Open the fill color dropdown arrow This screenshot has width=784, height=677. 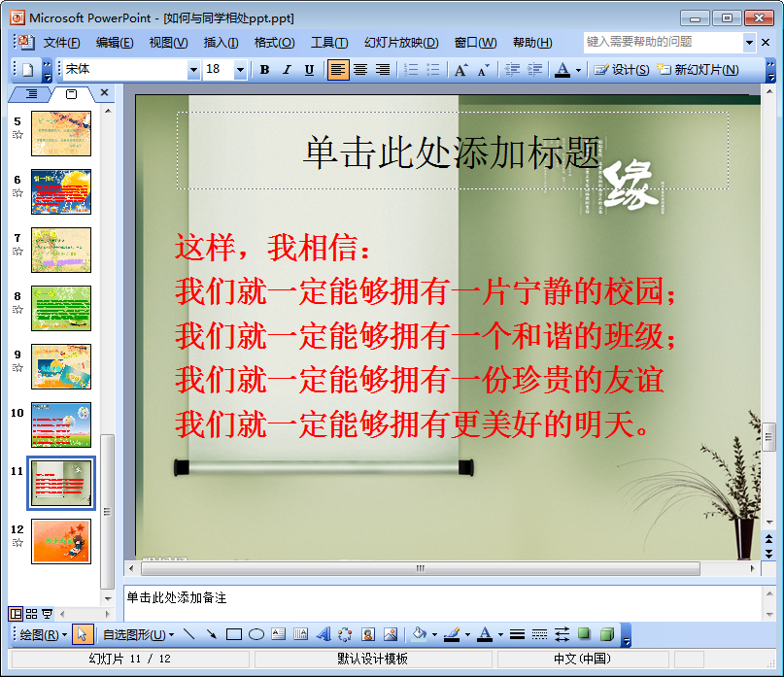click(434, 635)
